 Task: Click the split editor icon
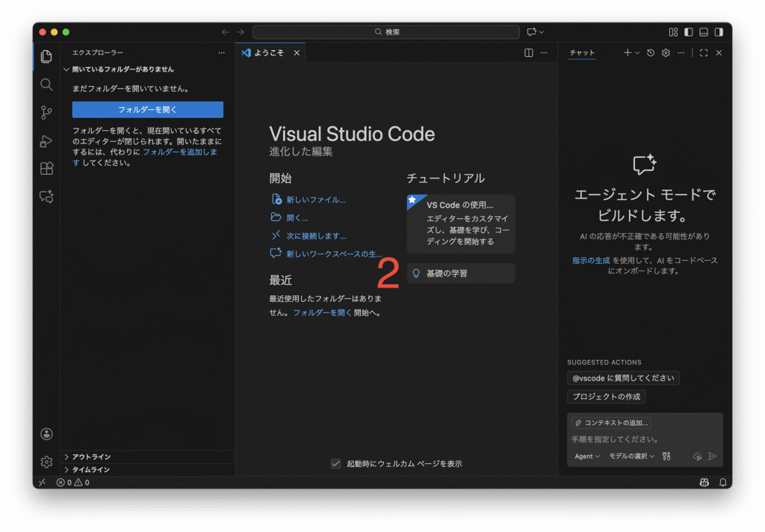tap(529, 53)
